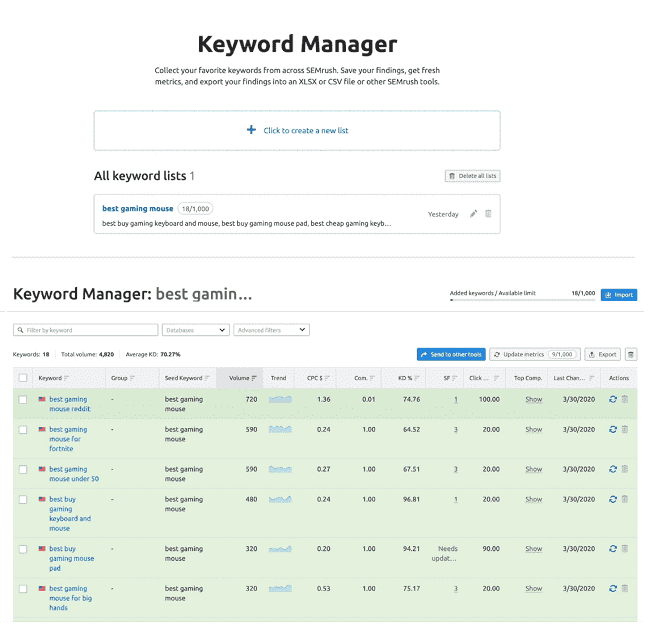Sort by the CPC $ column sort icon

[x=327, y=378]
